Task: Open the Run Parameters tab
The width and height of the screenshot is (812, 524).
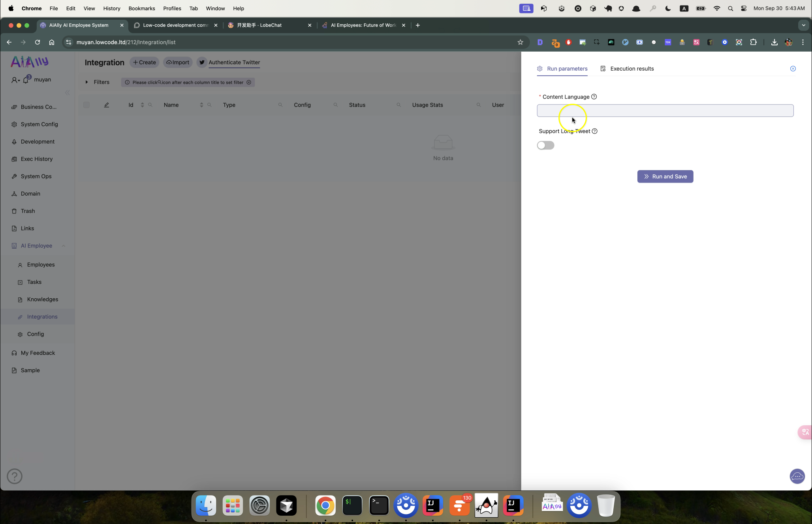Action: click(x=562, y=69)
